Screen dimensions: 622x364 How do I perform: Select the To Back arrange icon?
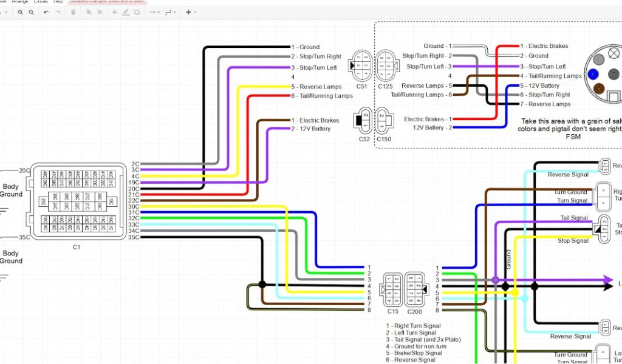(x=98, y=12)
